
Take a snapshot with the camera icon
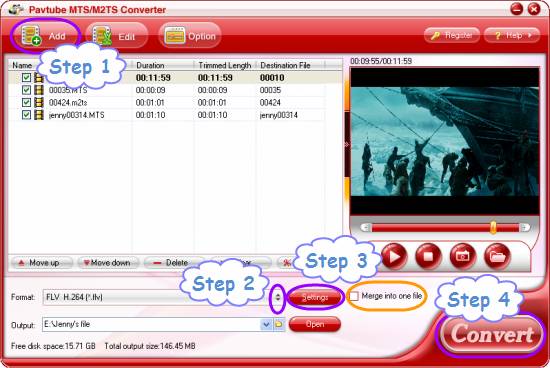click(x=463, y=256)
